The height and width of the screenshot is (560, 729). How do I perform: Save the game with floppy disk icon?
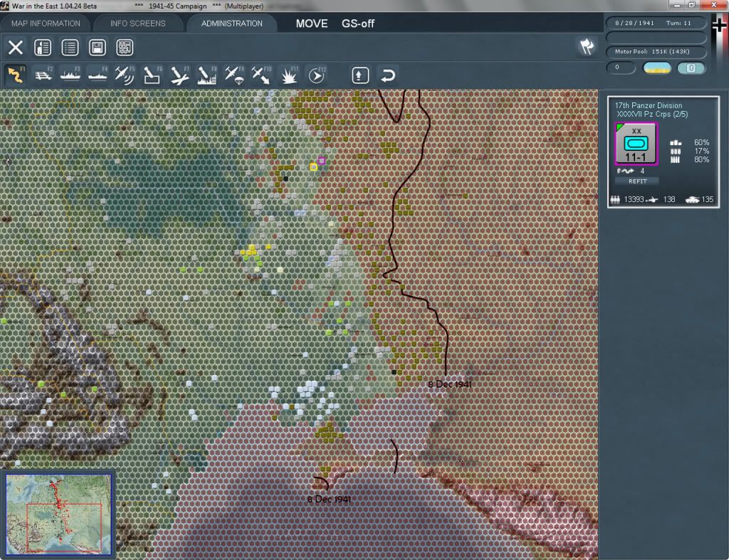(x=97, y=48)
